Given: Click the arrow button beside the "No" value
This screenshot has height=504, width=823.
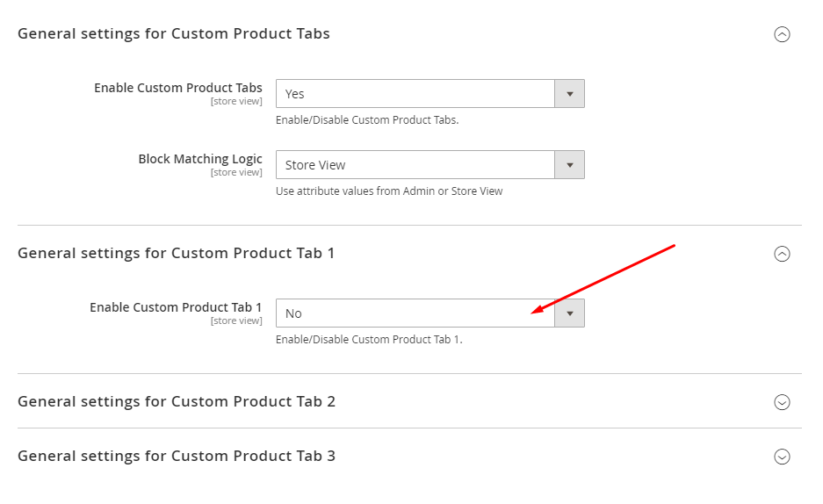Looking at the screenshot, I should (569, 313).
